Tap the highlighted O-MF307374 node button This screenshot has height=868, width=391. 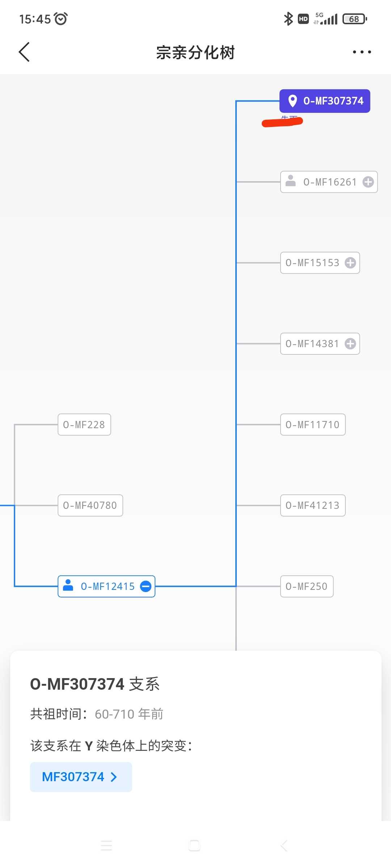tap(325, 101)
